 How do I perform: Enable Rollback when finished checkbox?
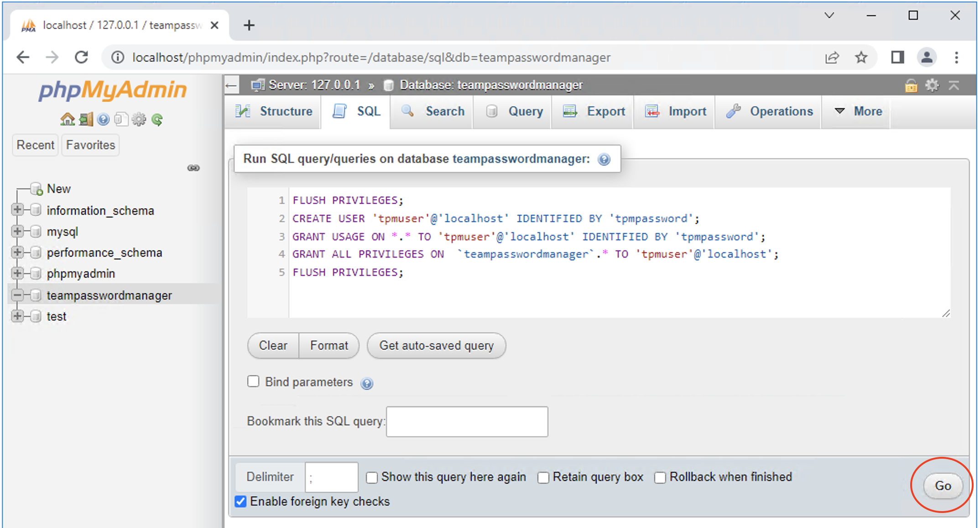coord(660,477)
